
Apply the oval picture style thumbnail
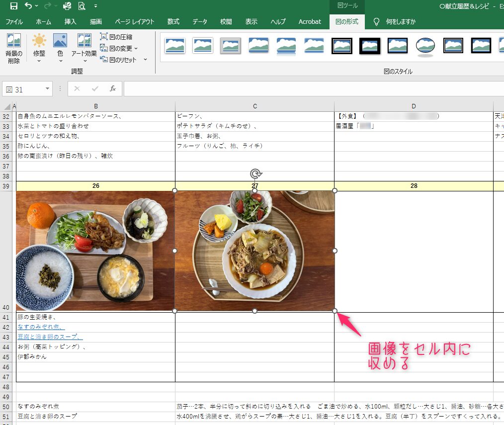coord(425,45)
